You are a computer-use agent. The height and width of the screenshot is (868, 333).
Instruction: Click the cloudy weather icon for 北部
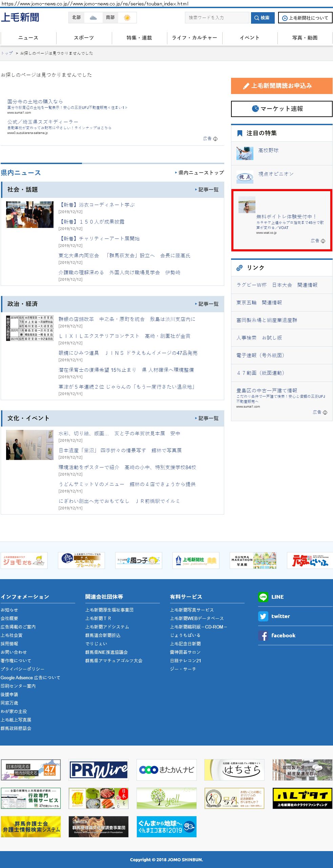[93, 18]
